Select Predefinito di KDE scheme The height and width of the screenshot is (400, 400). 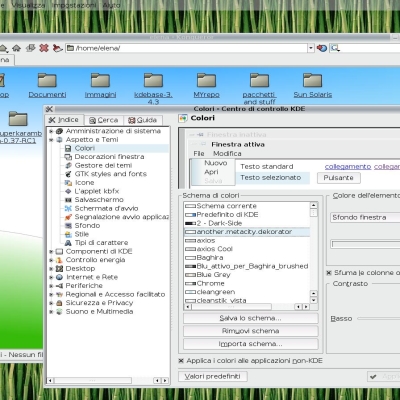pos(247,215)
